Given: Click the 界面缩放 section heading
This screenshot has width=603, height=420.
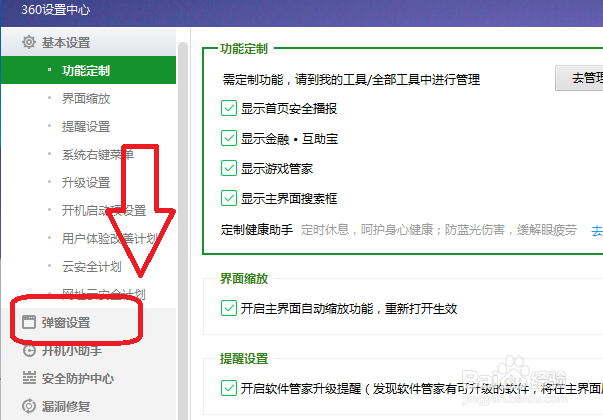Looking at the screenshot, I should 244,278.
